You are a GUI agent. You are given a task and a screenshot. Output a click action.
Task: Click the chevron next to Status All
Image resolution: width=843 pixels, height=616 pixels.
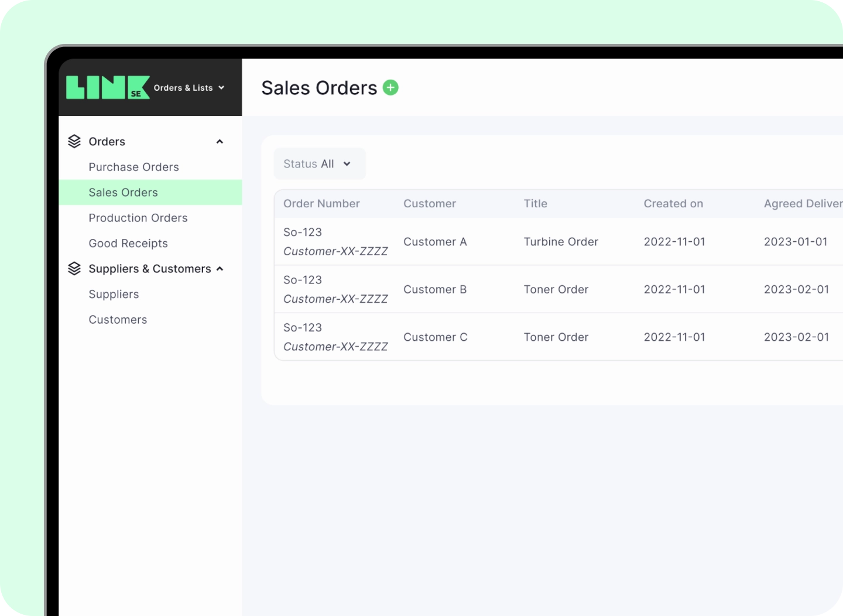pos(348,164)
